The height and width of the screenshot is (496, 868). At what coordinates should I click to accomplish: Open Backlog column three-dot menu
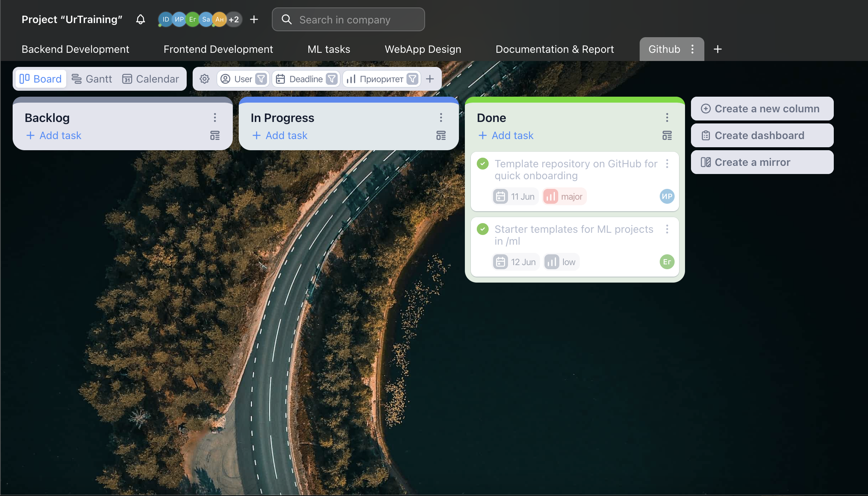coord(215,117)
